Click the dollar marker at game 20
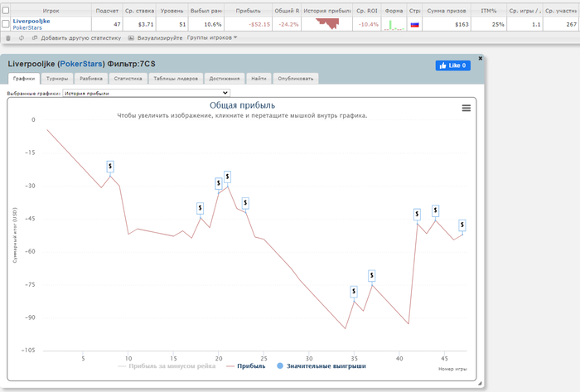This screenshot has width=580, height=392. (x=219, y=183)
